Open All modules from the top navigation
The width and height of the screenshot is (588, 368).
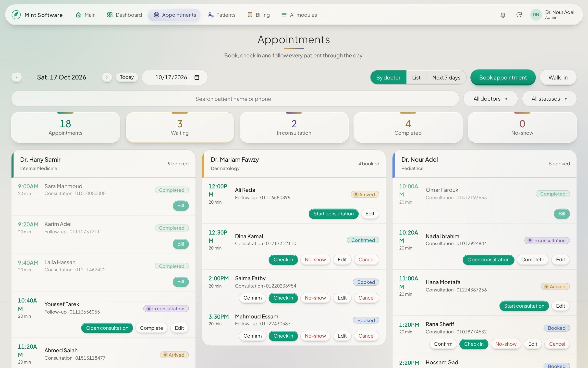pos(299,15)
